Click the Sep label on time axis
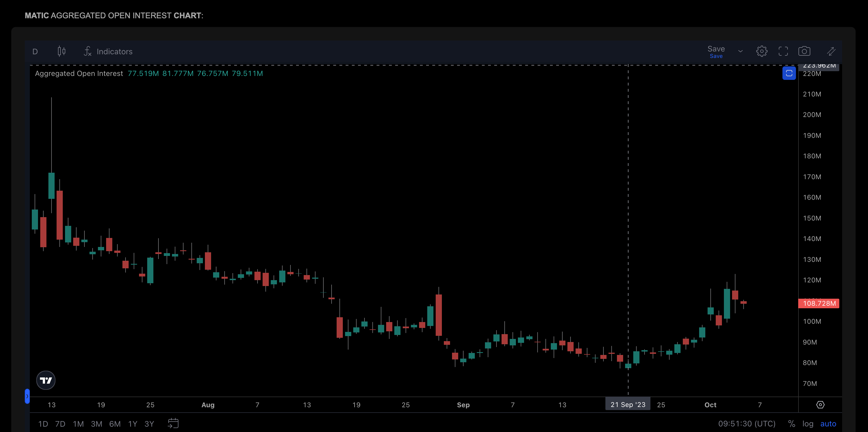The width and height of the screenshot is (868, 432). 463,405
